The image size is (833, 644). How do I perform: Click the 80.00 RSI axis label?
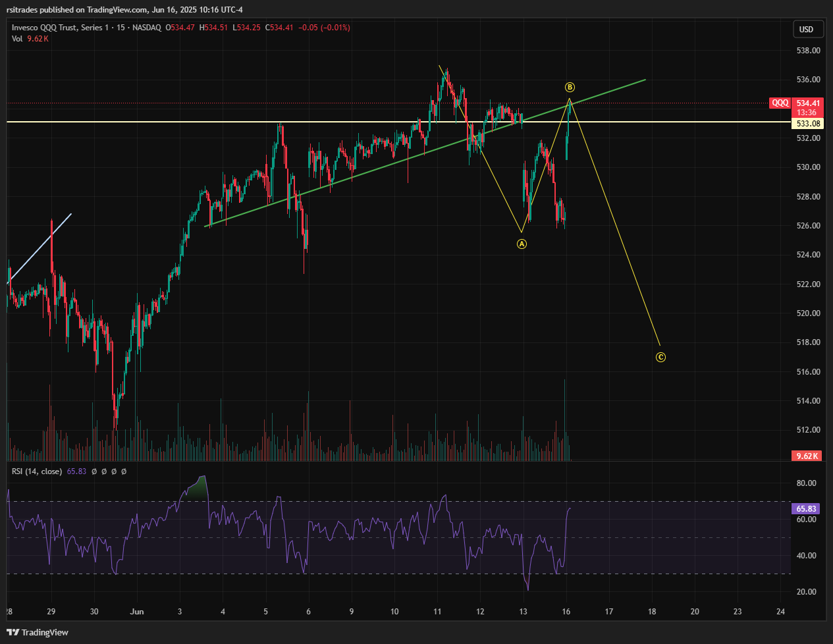(x=806, y=483)
